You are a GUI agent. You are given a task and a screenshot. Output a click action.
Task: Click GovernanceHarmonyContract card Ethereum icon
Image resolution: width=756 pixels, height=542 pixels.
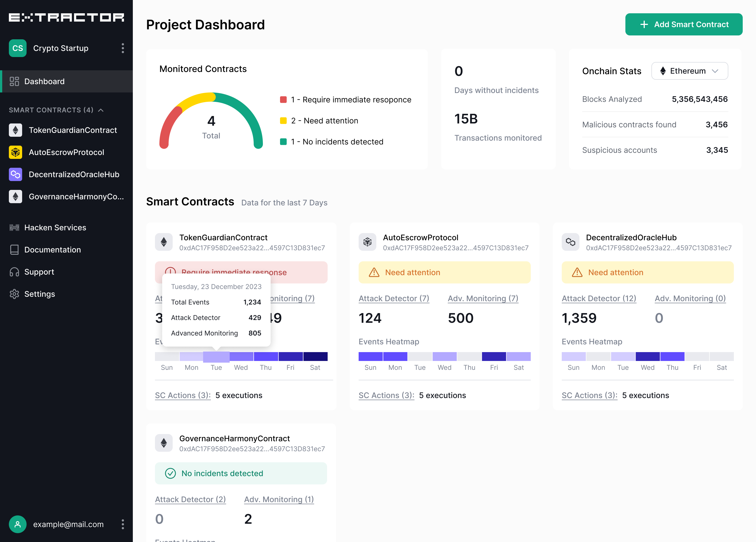[x=164, y=443]
